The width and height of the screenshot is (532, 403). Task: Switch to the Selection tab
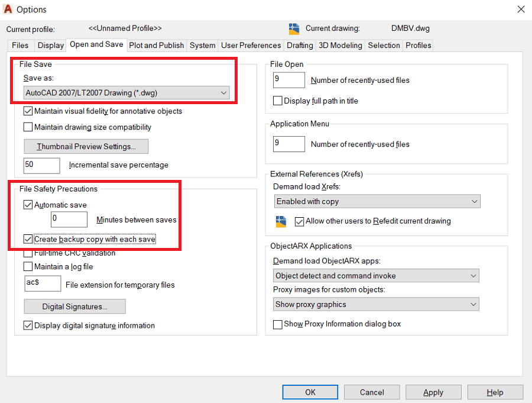pos(384,45)
